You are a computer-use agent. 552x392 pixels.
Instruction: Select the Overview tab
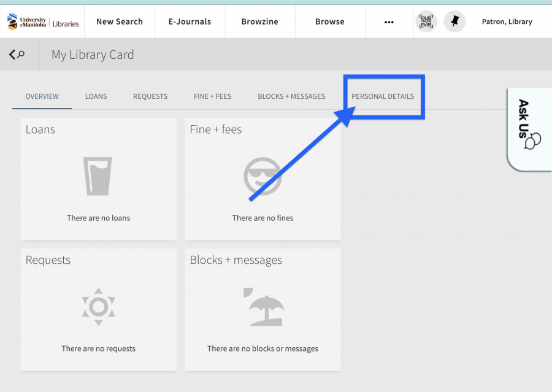click(42, 96)
